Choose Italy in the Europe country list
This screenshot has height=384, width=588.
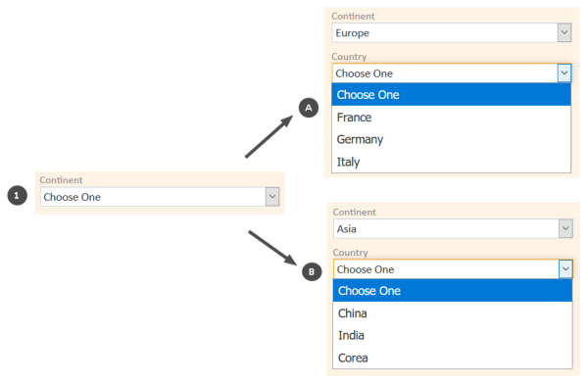coord(451,162)
